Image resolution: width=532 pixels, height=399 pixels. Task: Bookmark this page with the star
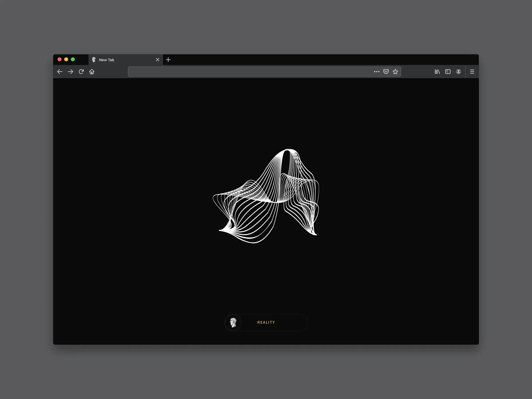[x=395, y=71]
